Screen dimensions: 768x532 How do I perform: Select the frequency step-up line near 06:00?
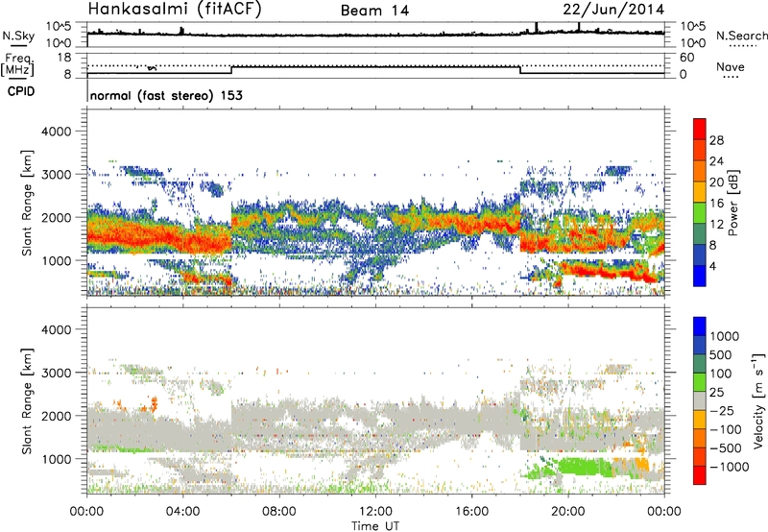231,70
